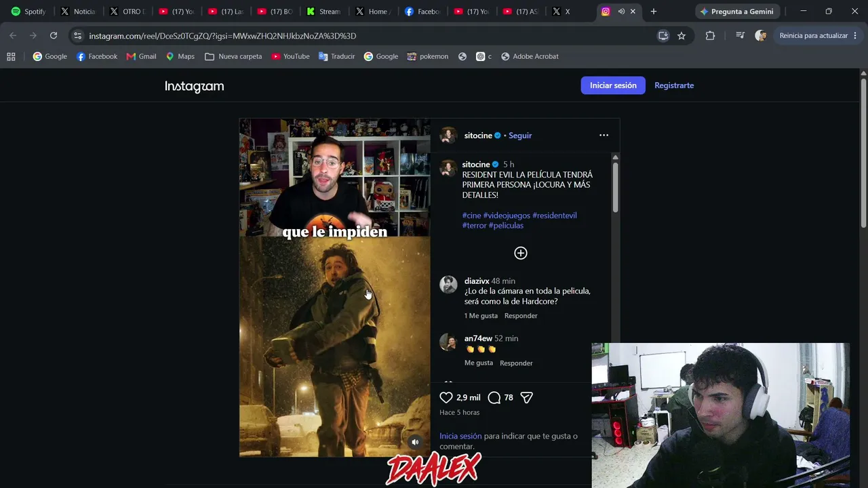Open the Chrome profile avatar

[761, 36]
